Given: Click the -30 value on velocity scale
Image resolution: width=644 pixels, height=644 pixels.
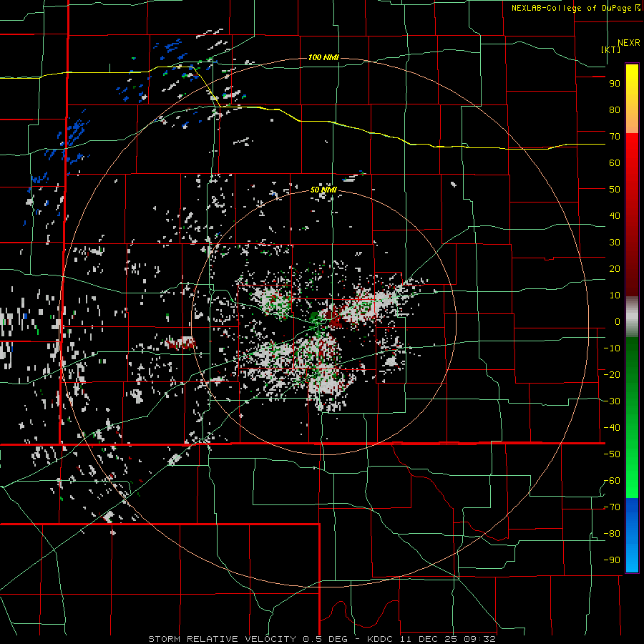Looking at the screenshot, I should click(x=612, y=401).
